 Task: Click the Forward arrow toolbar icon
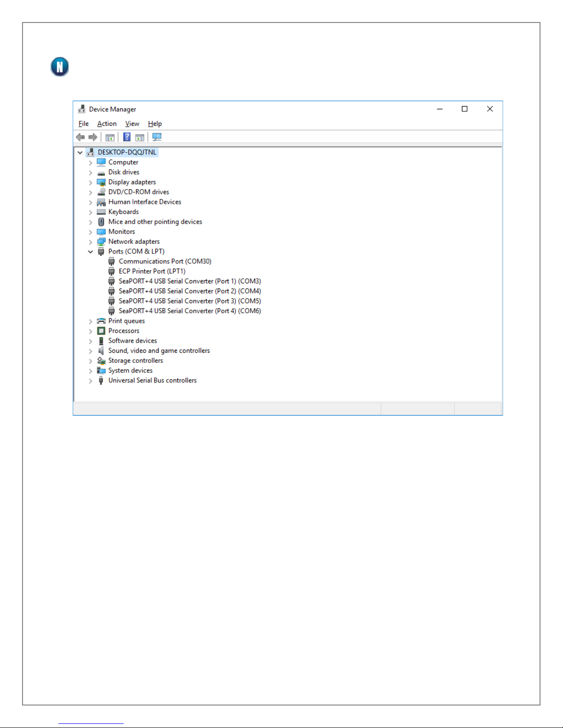pos(93,137)
